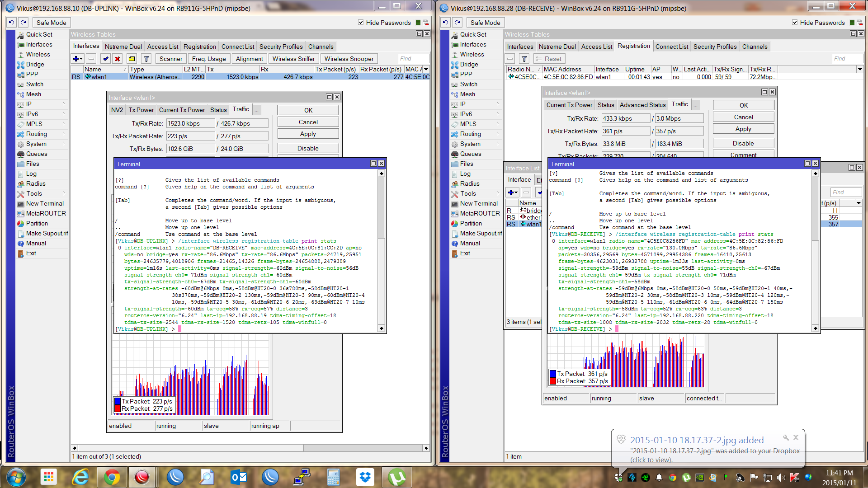Click the yellow Comment note icon
The image size is (868, 488).
tap(132, 59)
